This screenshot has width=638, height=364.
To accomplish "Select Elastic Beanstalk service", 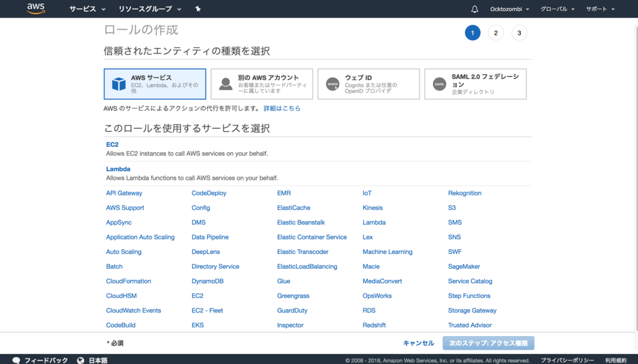I will click(301, 223).
